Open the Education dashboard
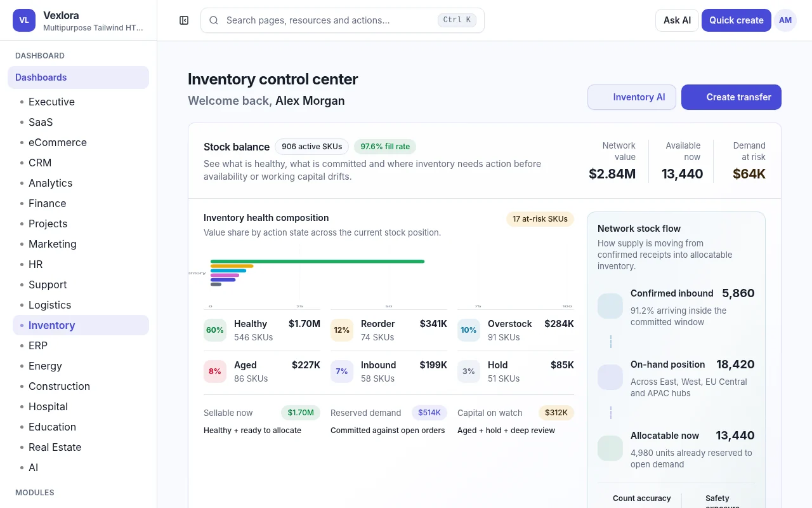This screenshot has height=508, width=812. (x=81, y=427)
